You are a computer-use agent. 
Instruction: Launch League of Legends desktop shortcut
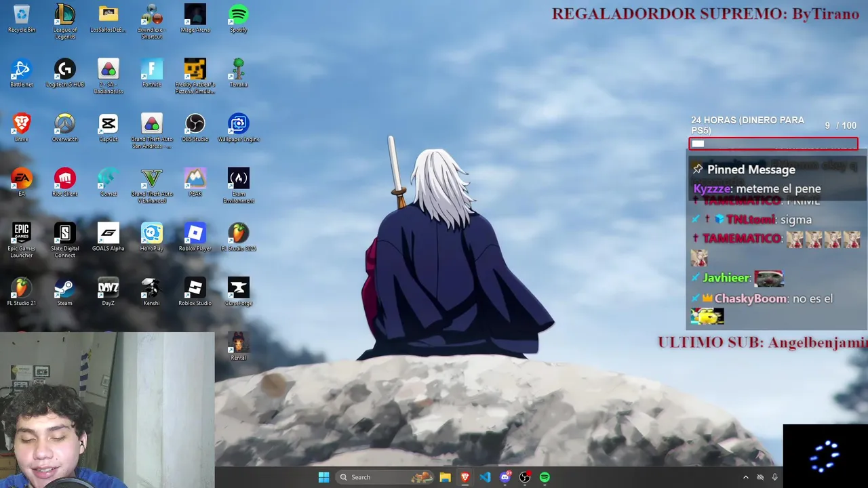tap(65, 21)
